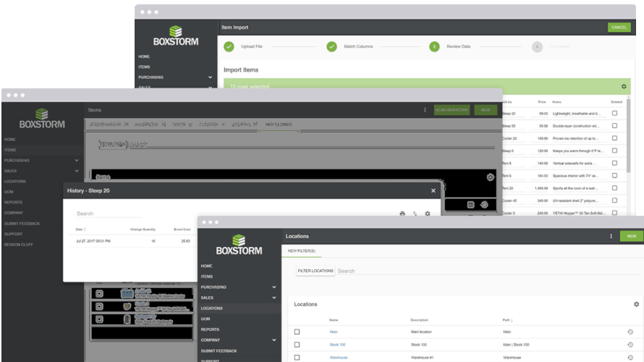Open Locations table settings gear
The image size is (644, 362).
point(636,304)
